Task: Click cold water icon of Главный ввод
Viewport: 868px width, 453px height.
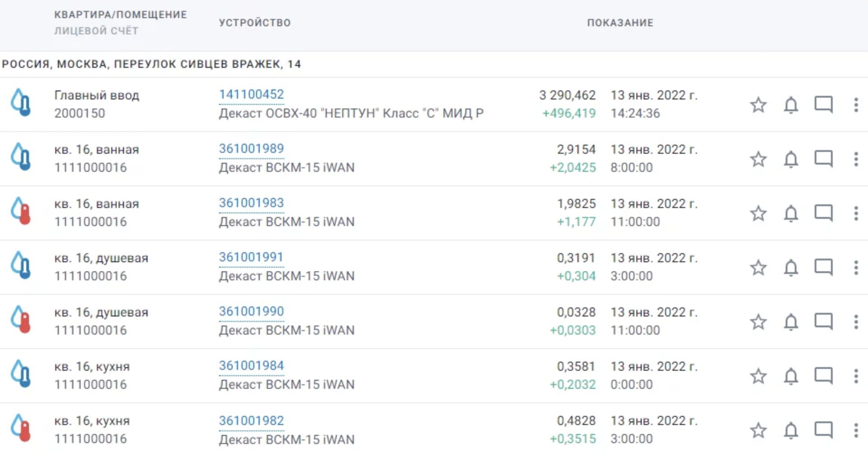Action: [21, 103]
